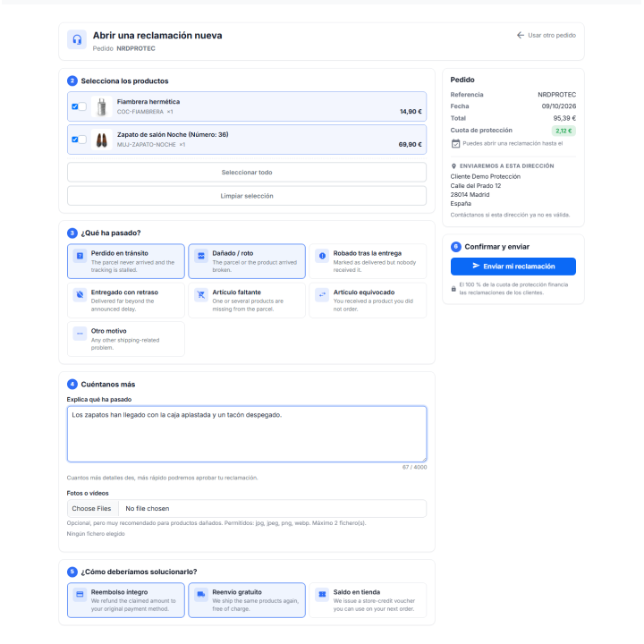Click the Dañado / roto broken icon
Image resolution: width=644 pixels, height=644 pixels.
(201, 256)
